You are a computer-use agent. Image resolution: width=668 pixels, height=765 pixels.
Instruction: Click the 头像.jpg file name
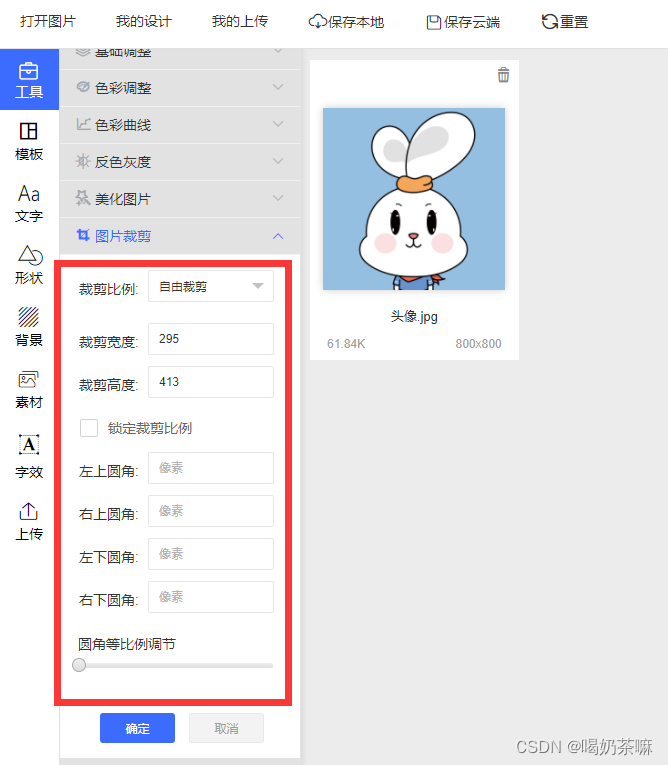pos(414,316)
